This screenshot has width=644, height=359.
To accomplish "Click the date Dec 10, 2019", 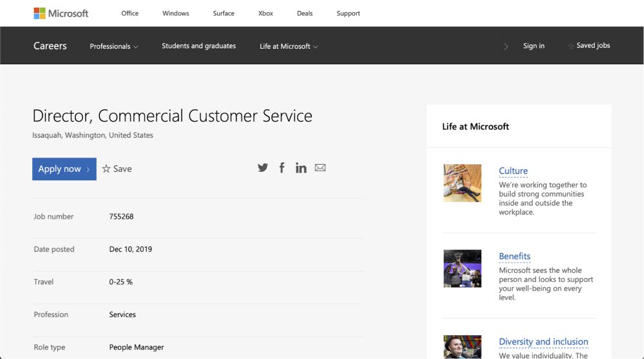I will (x=131, y=249).
